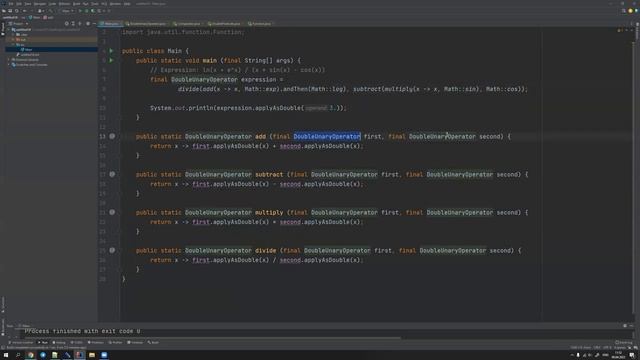Hide the Project tool window

pyautogui.click(x=94, y=24)
